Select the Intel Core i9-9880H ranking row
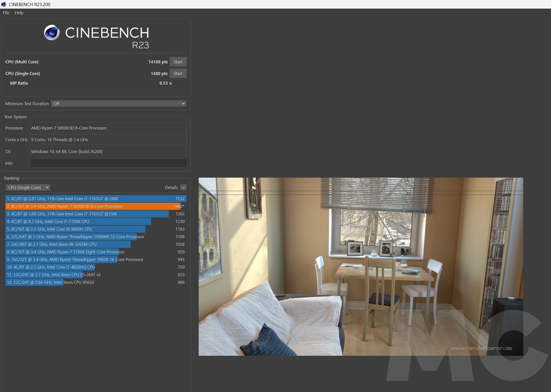This screenshot has height=392, width=551. [96, 229]
